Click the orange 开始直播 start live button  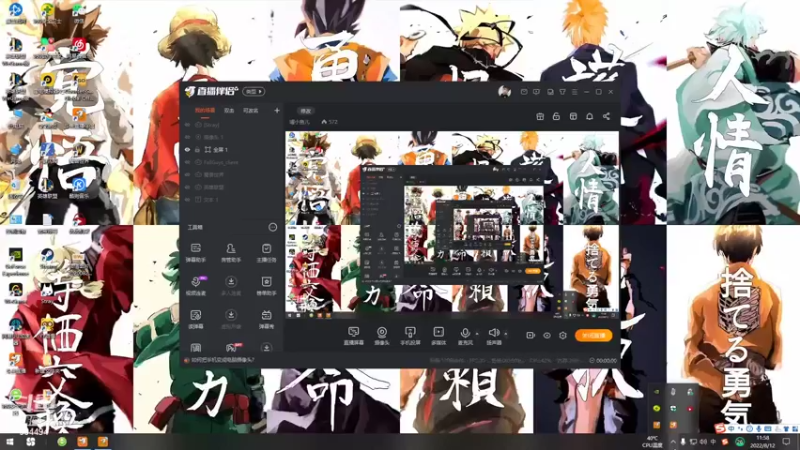click(x=593, y=335)
